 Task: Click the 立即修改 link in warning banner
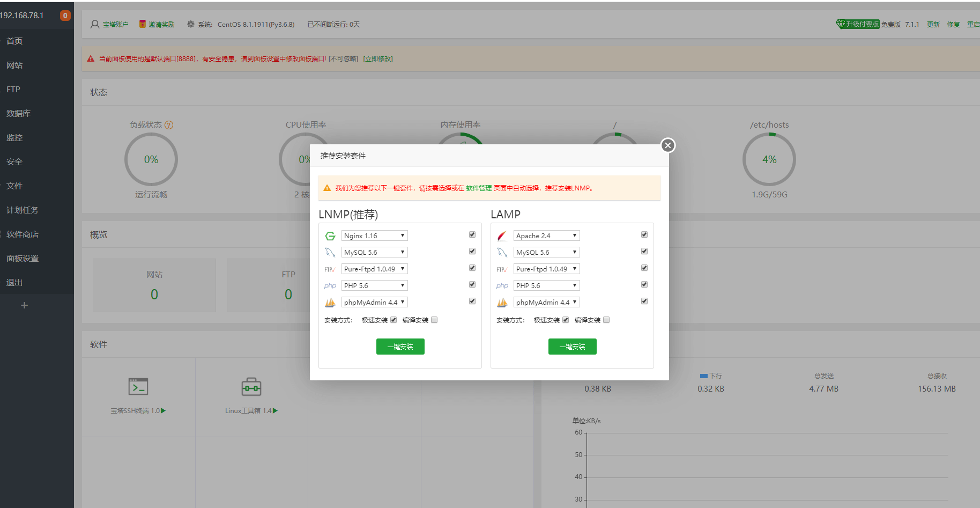point(378,59)
